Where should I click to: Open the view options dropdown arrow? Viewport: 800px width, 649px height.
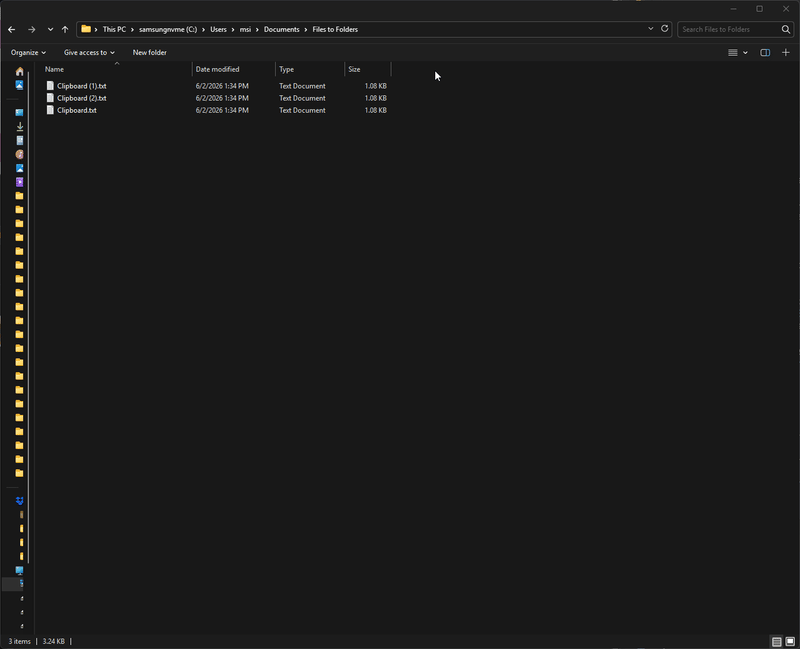point(745,53)
